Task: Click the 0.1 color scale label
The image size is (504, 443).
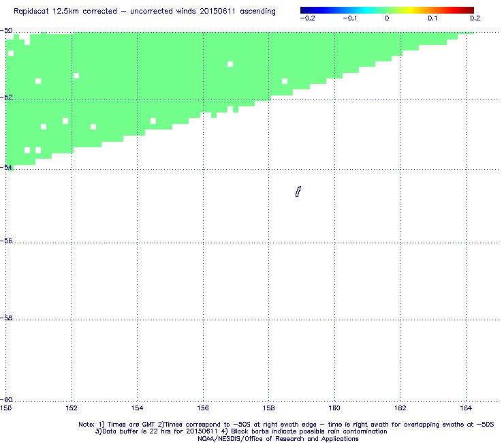Action: click(432, 18)
